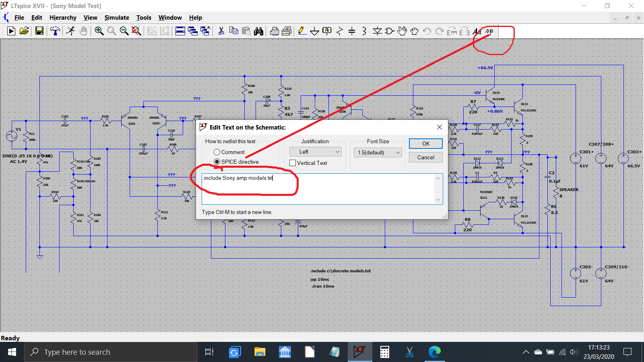Viewport: 644px width, 362px height.
Task: Tile windows horizontally icon
Action: pyautogui.click(x=180, y=31)
